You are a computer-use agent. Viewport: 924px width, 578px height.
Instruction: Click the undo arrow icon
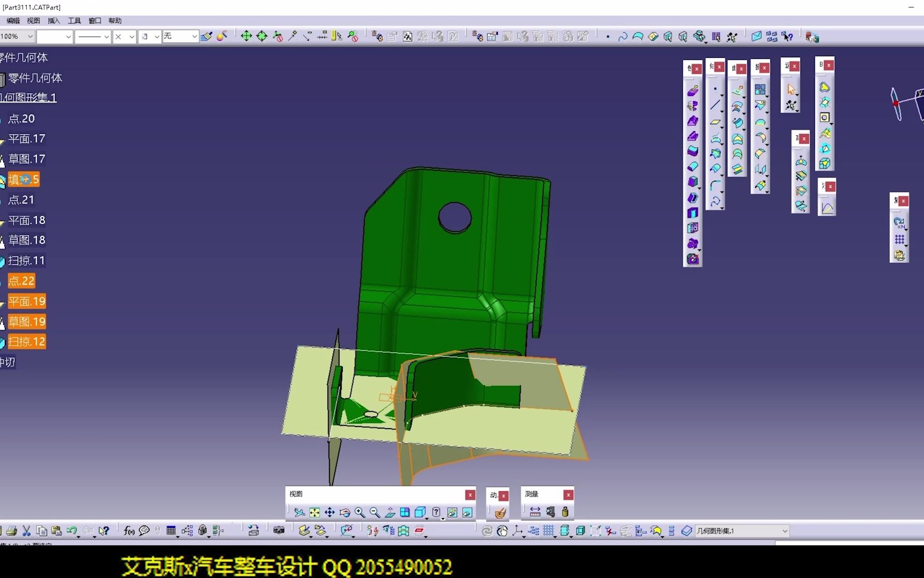[72, 531]
